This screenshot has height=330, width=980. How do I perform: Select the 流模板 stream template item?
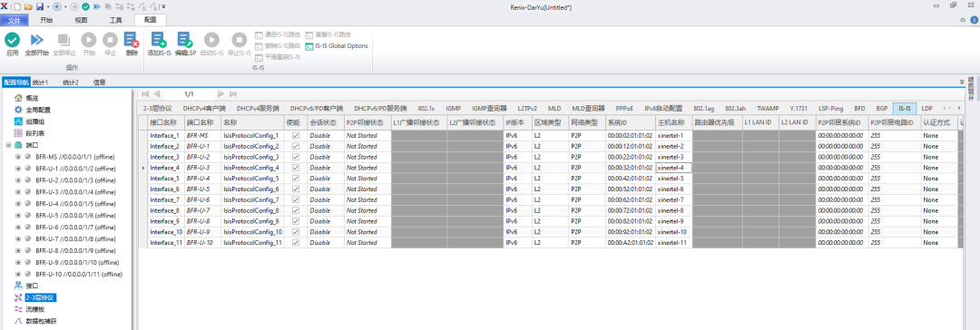34,309
